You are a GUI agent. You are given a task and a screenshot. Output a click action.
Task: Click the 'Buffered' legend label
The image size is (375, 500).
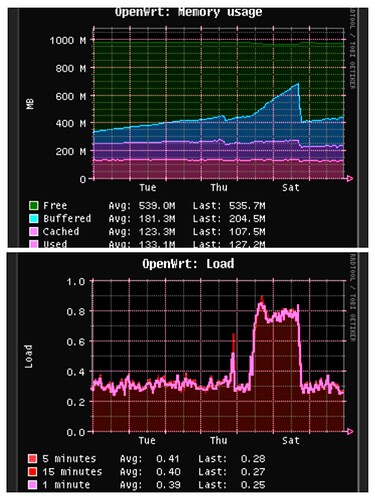pos(67,219)
